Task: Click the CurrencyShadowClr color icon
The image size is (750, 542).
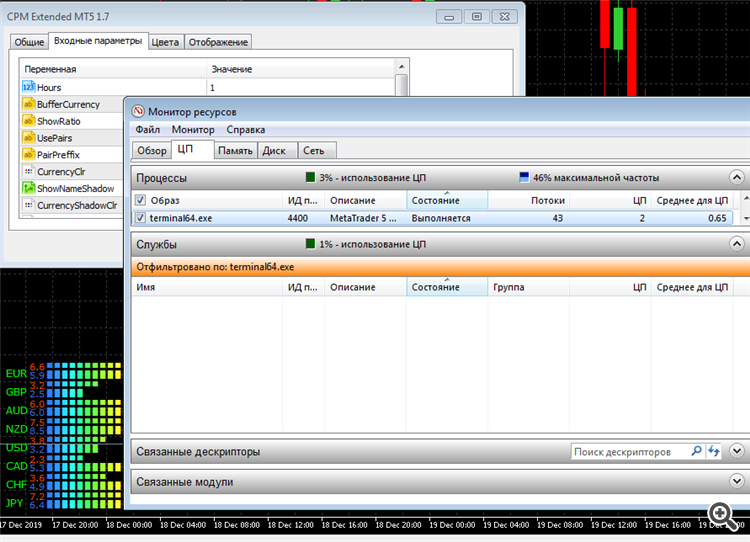Action: coord(29,205)
